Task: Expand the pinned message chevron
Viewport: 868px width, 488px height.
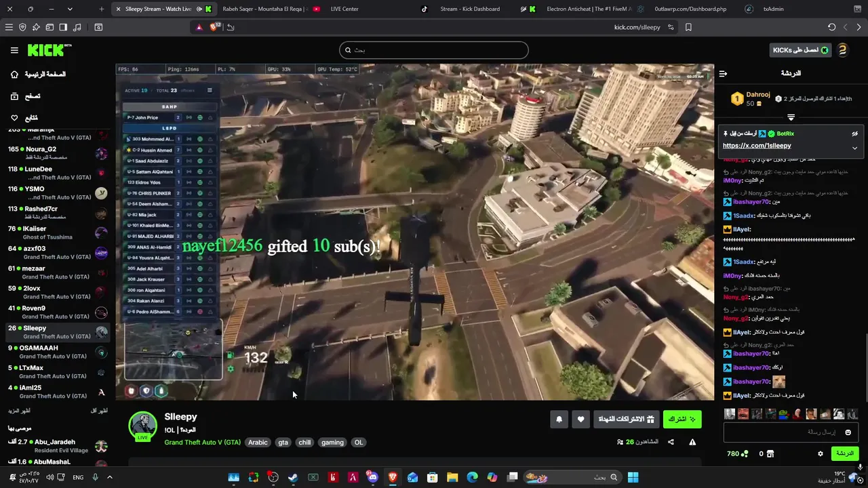Action: [854, 148]
